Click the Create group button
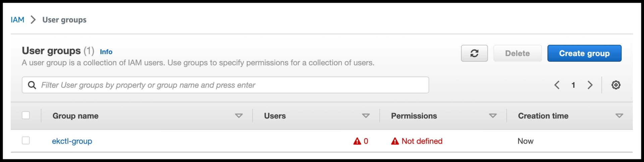644x162 pixels. tap(584, 53)
